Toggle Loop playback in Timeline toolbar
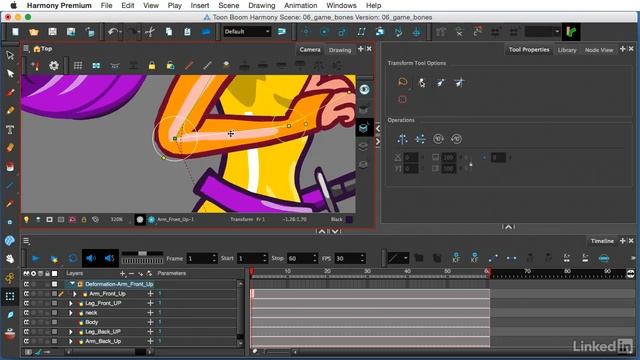Screen dimensions: 640x360 pos(73,258)
